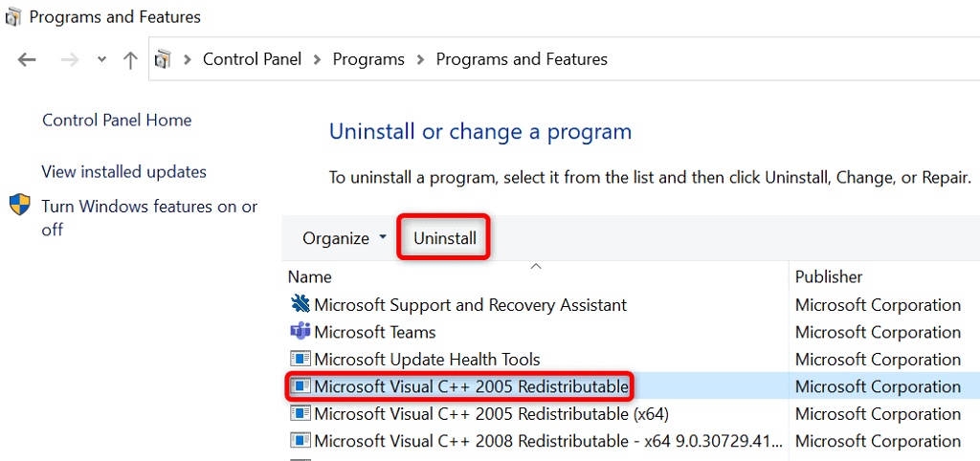The image size is (980, 461).
Task: Select Microsoft Visual C++ 2005 Redistributable row
Action: point(471,386)
